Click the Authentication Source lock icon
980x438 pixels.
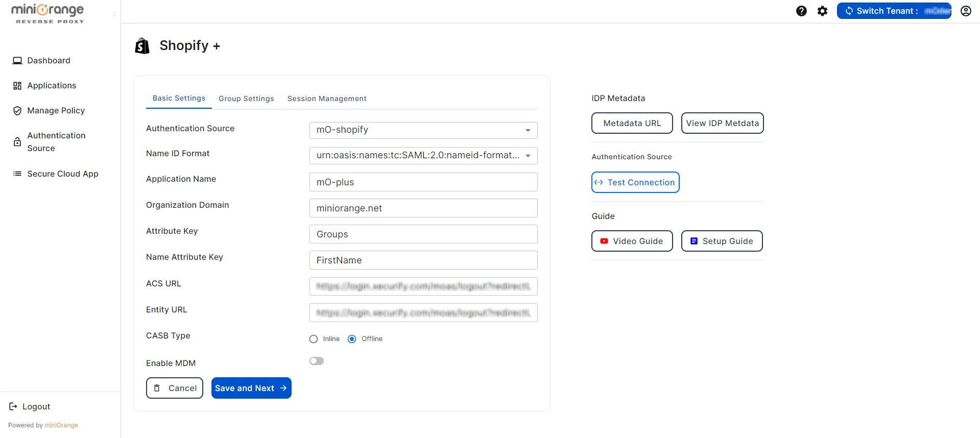pos(17,142)
